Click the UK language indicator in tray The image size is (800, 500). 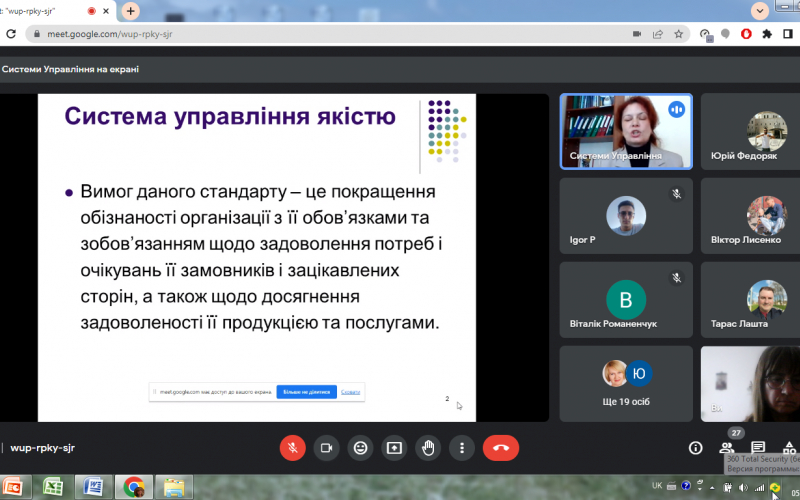[657, 486]
